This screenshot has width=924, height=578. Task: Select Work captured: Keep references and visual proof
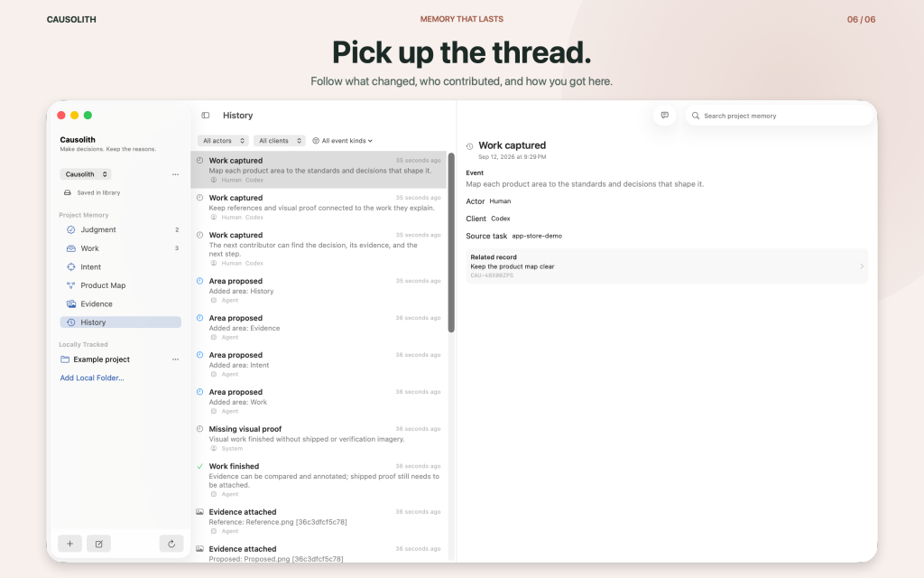point(319,207)
